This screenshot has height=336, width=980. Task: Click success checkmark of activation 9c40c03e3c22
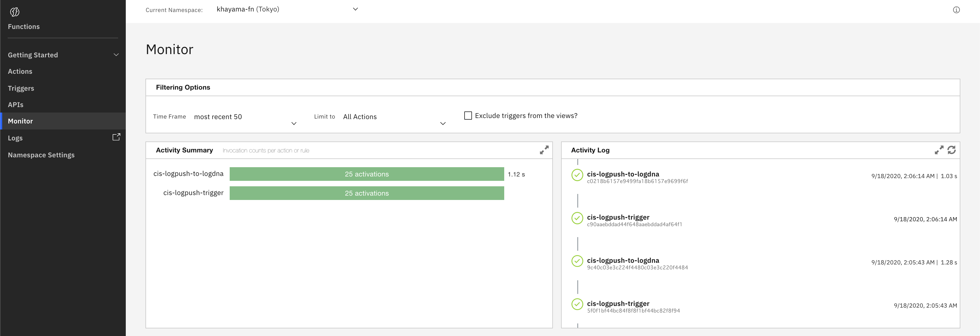tap(577, 261)
